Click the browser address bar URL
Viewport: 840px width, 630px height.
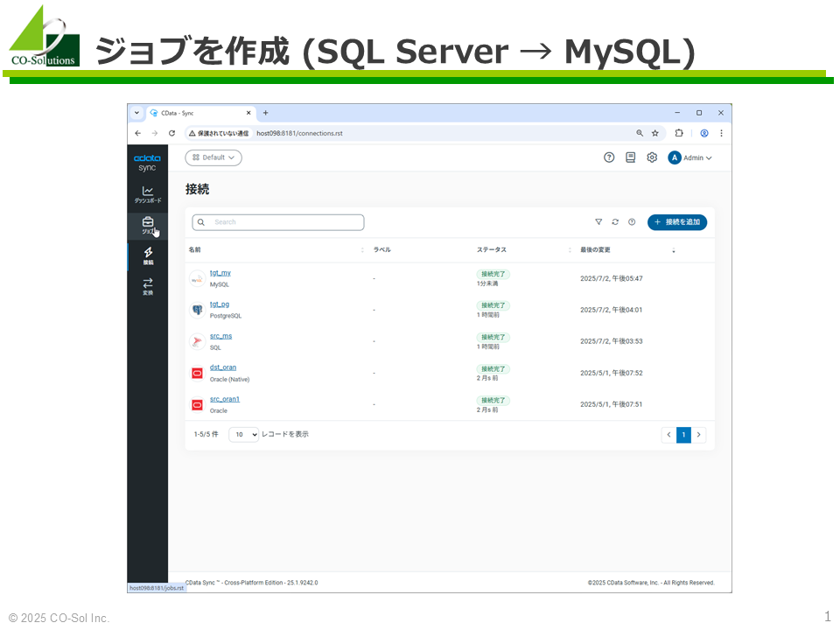(299, 133)
